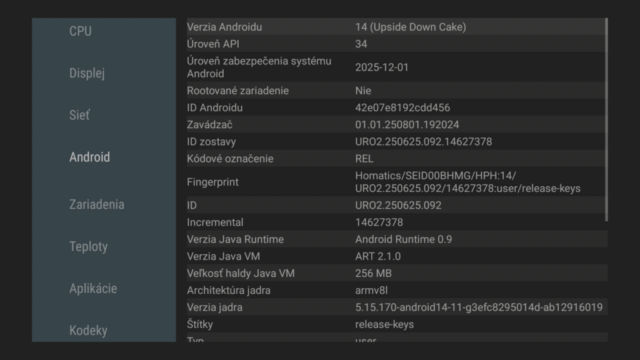Screen dimensions: 640x360
Task: Click the REL codename value
Action: click(364, 159)
